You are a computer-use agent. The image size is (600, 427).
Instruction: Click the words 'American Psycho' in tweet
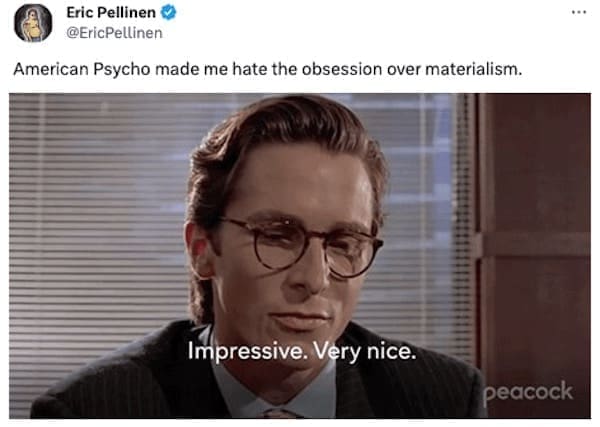tap(82, 70)
